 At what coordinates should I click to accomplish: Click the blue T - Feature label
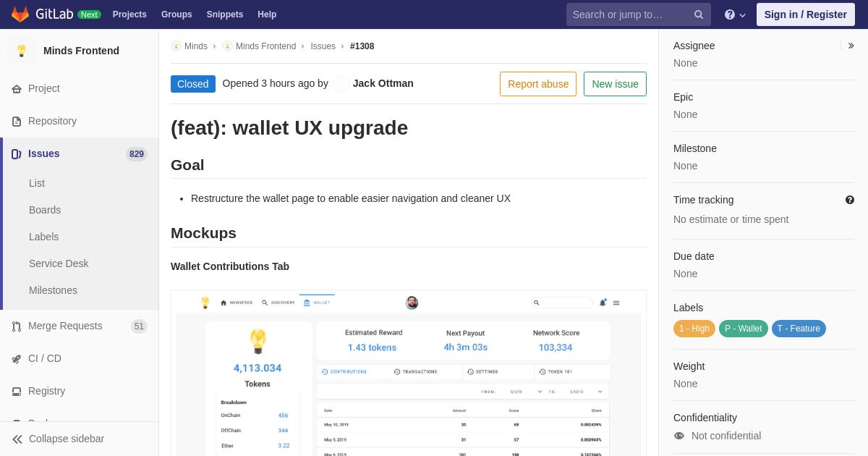click(799, 329)
